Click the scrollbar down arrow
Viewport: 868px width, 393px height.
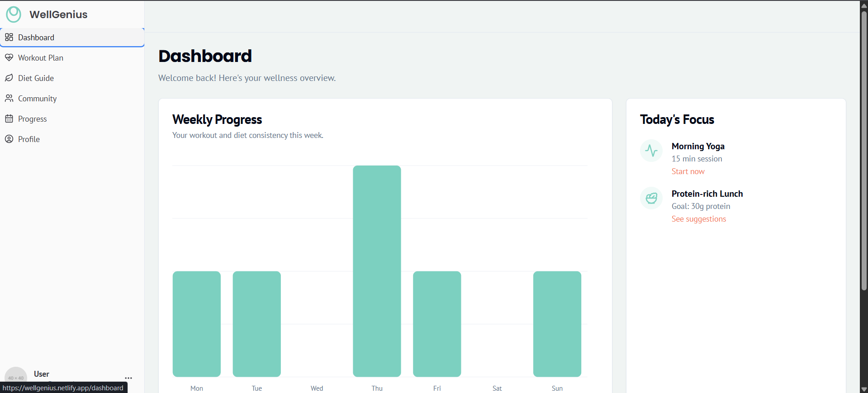(864, 389)
